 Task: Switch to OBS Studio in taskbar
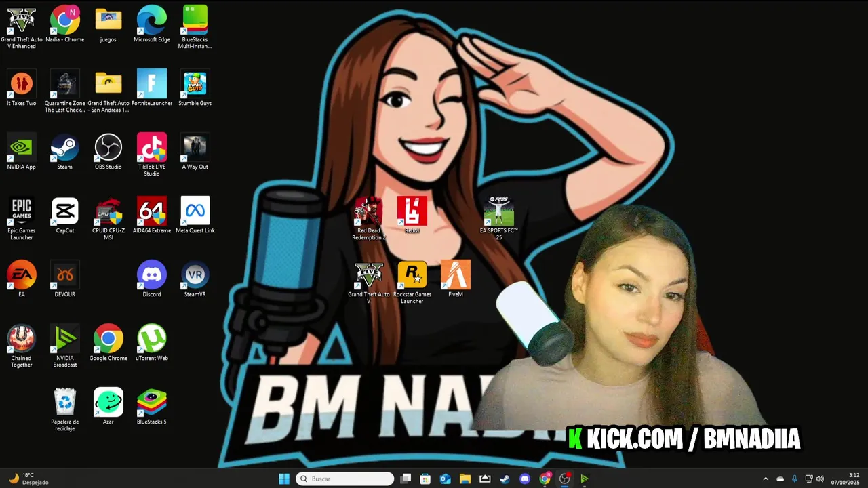click(564, 479)
